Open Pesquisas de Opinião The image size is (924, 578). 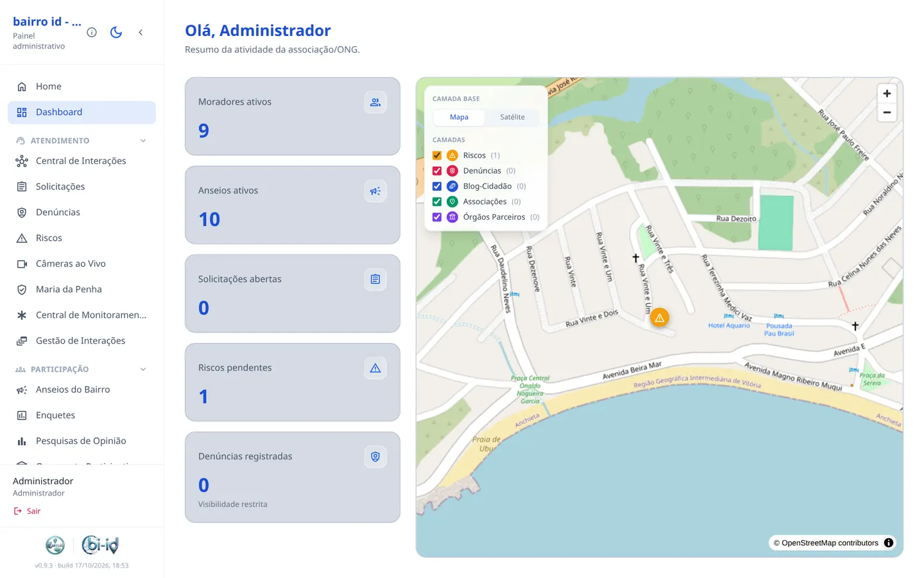(81, 441)
